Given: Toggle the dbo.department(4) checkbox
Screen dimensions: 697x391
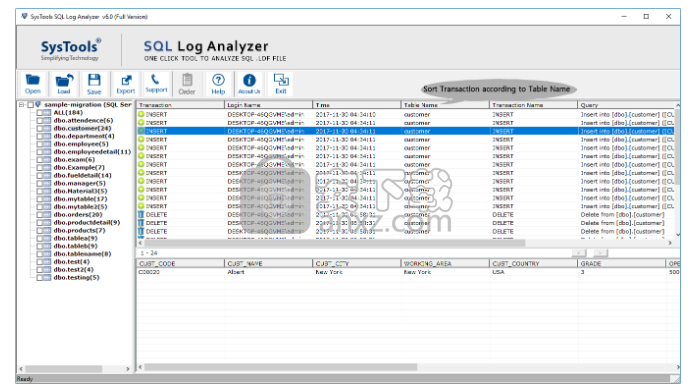Looking at the screenshot, I should click(40, 136).
